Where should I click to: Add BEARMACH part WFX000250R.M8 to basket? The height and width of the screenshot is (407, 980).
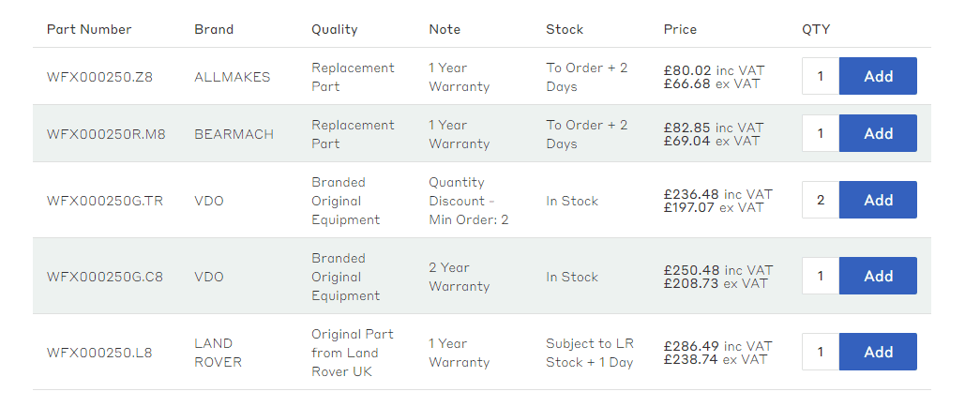click(x=878, y=133)
